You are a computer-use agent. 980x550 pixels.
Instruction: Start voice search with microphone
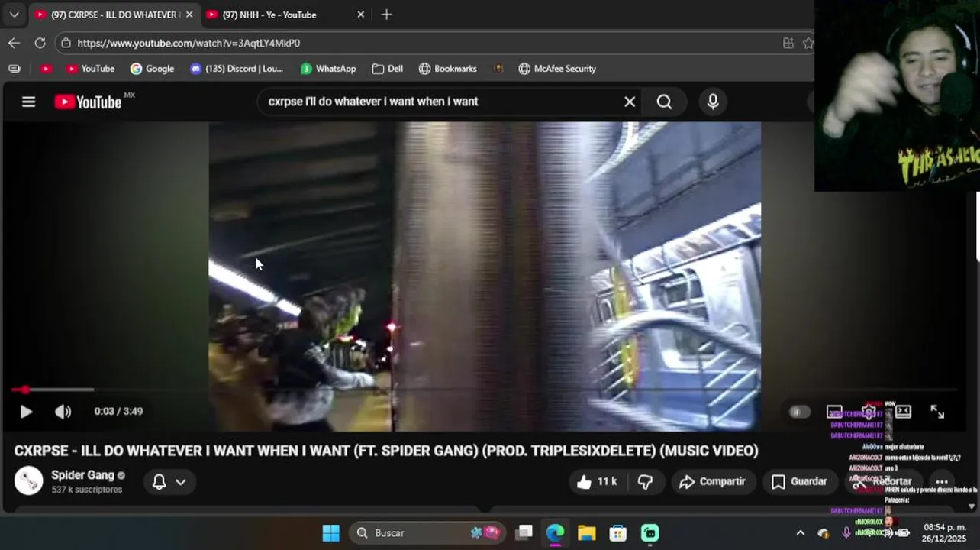pyautogui.click(x=713, y=102)
